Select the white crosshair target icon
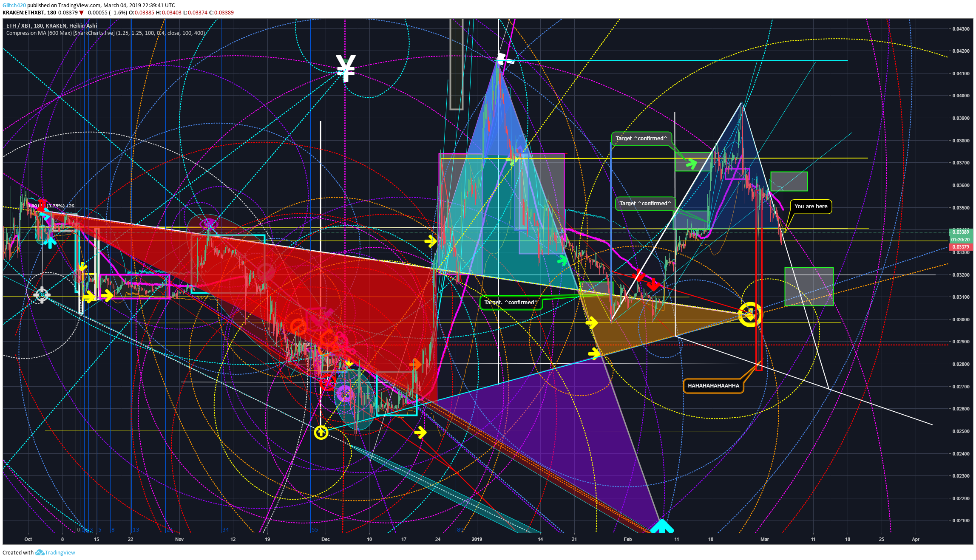The height and width of the screenshot is (560, 976). [42, 294]
